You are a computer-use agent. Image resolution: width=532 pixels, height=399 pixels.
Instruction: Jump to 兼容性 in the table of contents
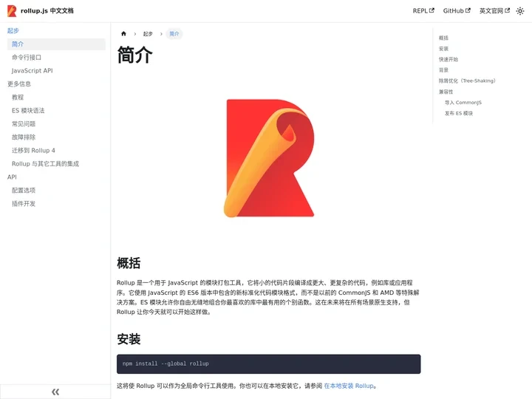coord(446,92)
